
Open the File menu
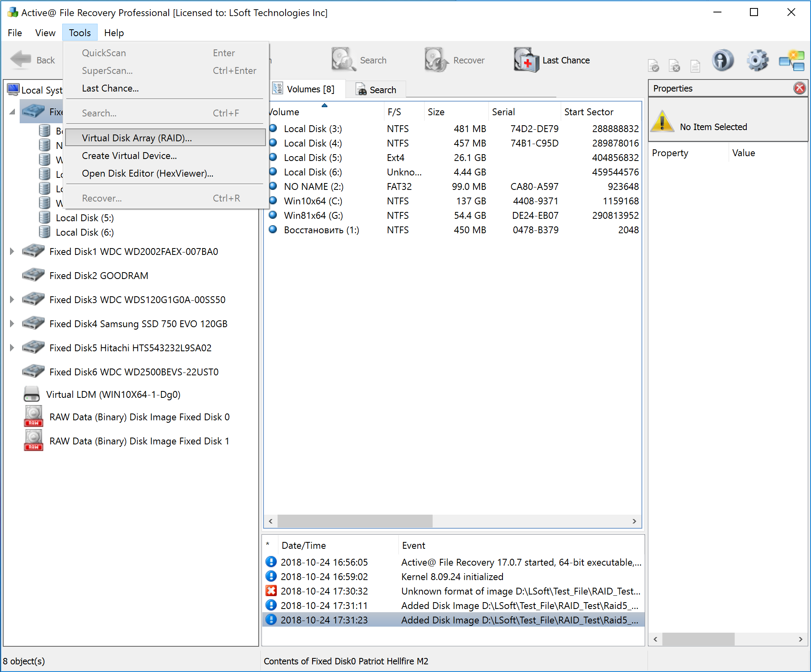tap(15, 33)
